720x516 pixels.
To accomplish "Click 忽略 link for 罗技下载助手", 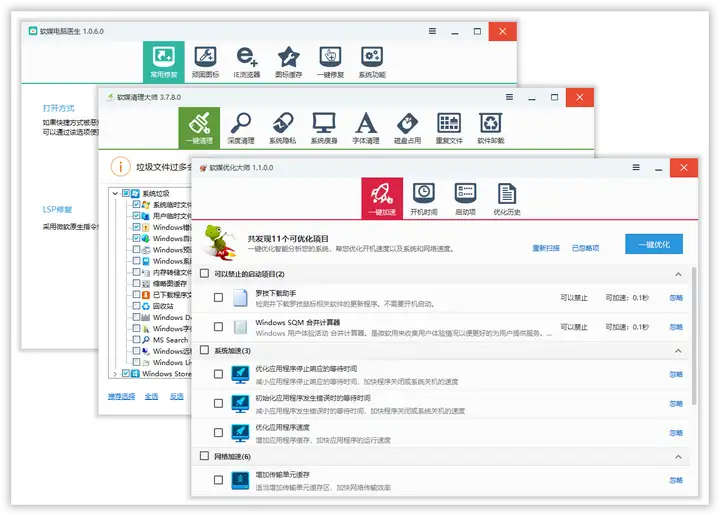I will tap(676, 298).
